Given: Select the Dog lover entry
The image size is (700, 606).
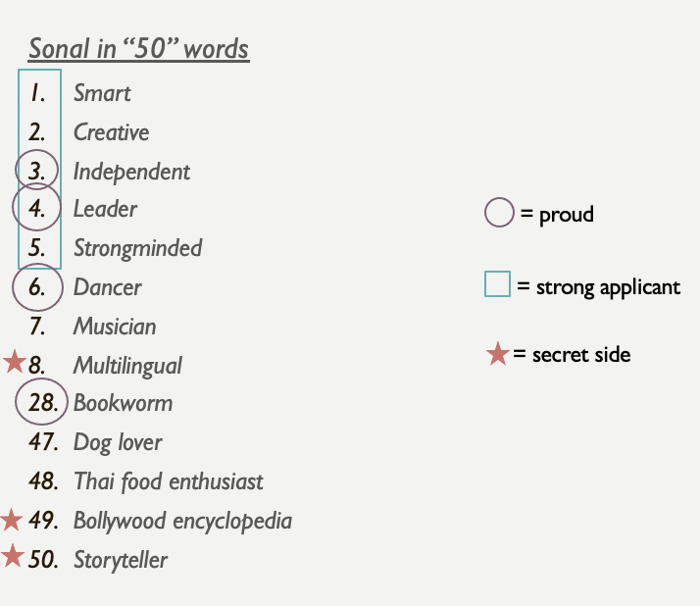Looking at the screenshot, I should [118, 442].
